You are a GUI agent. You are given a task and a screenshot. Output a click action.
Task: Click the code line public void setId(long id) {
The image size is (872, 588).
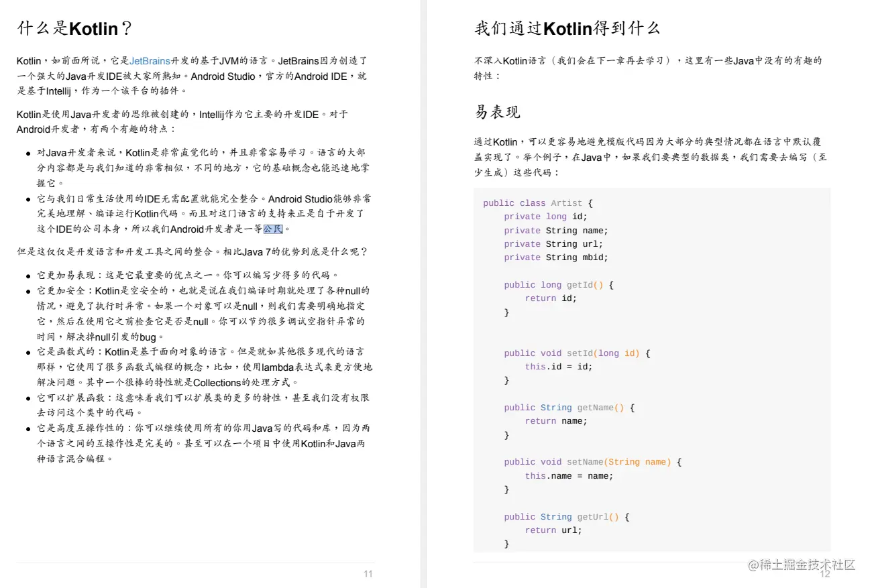(577, 353)
